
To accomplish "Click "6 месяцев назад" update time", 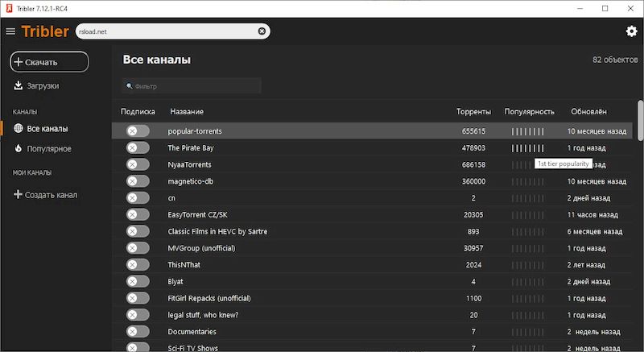I will [x=595, y=232].
